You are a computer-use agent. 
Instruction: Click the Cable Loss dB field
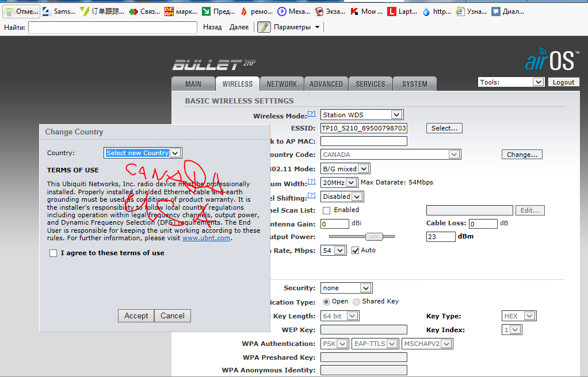[483, 224]
